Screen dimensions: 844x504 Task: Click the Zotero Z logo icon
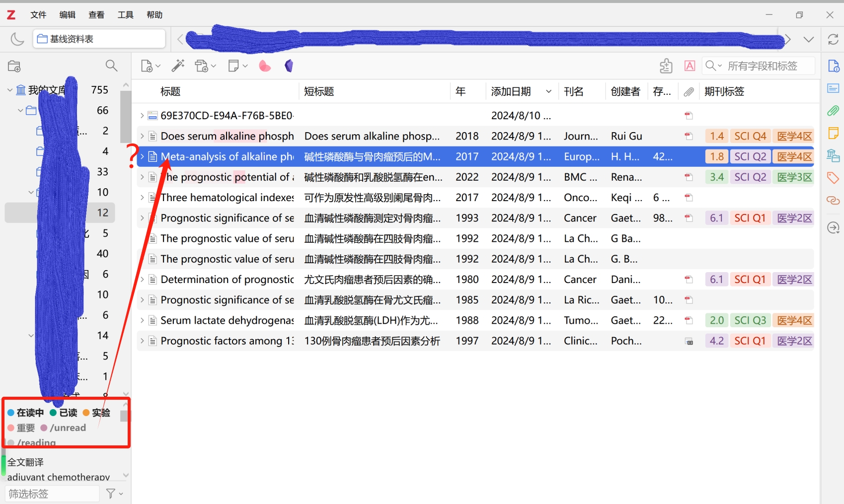(x=11, y=15)
